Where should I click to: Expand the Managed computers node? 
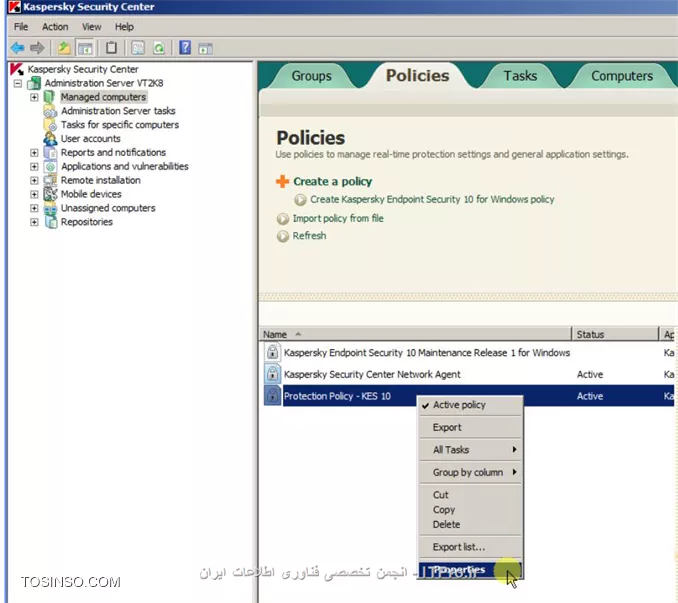(x=34, y=97)
